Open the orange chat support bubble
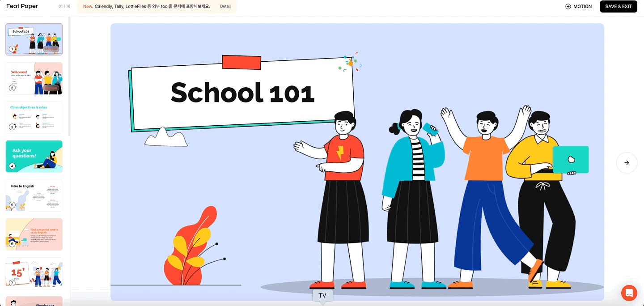The height and width of the screenshot is (306, 644). [x=629, y=293]
